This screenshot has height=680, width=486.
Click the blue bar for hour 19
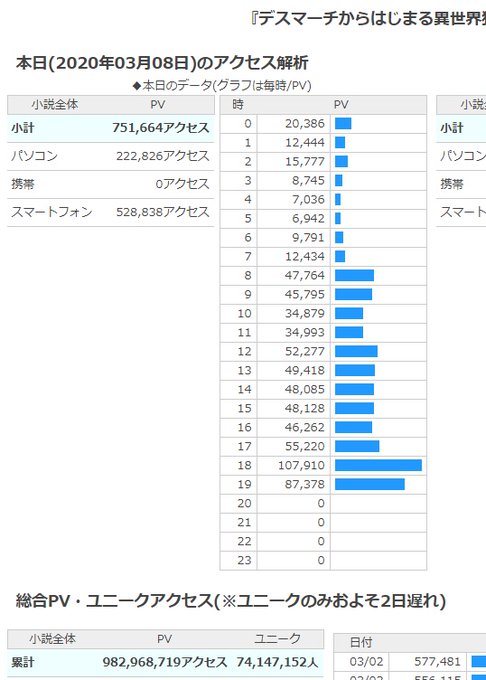click(x=370, y=484)
